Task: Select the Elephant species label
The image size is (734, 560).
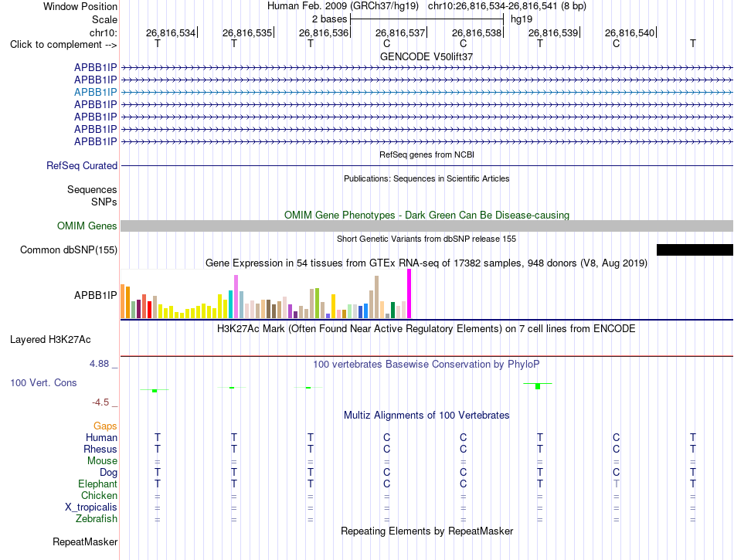Action: pyautogui.click(x=97, y=484)
